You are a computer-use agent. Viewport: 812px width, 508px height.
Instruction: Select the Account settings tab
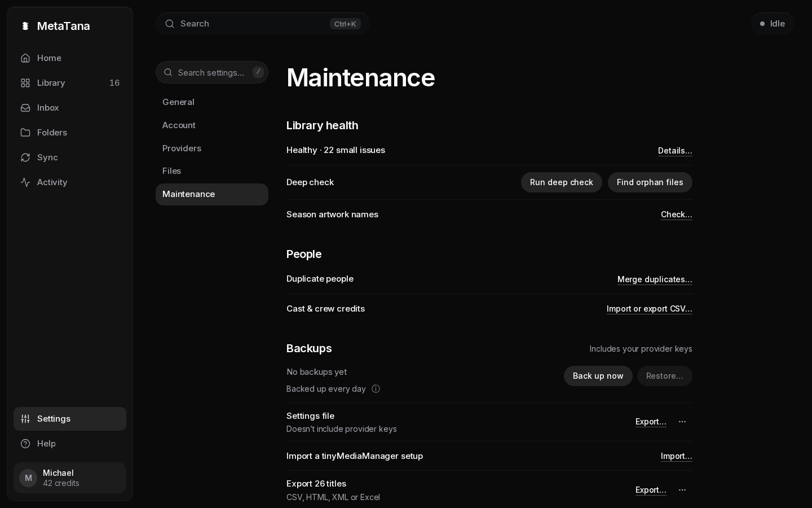pyautogui.click(x=212, y=125)
